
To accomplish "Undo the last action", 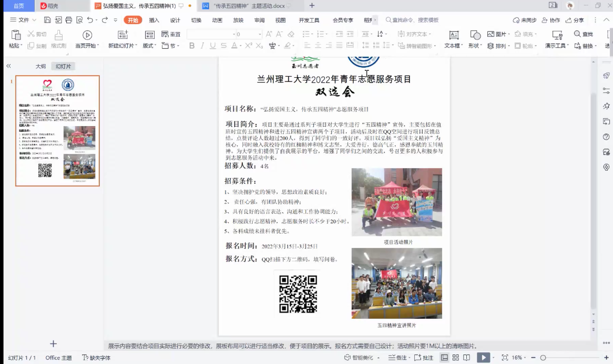I will click(90, 20).
